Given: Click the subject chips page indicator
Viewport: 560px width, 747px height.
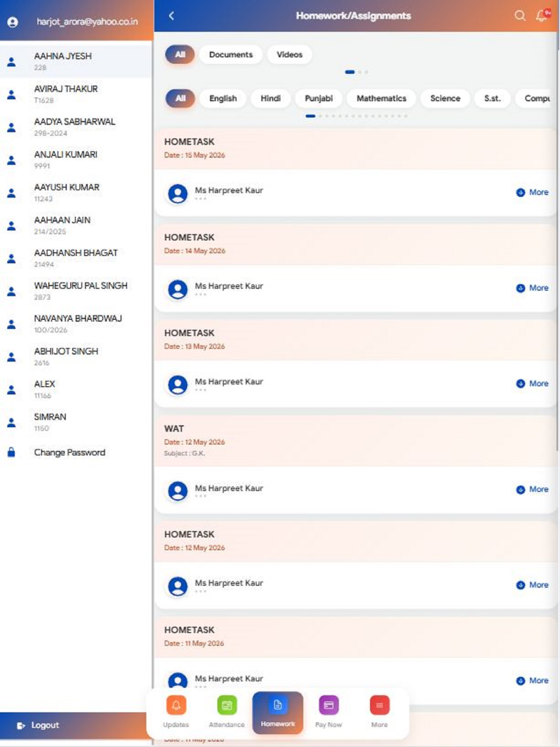Looking at the screenshot, I should click(357, 116).
